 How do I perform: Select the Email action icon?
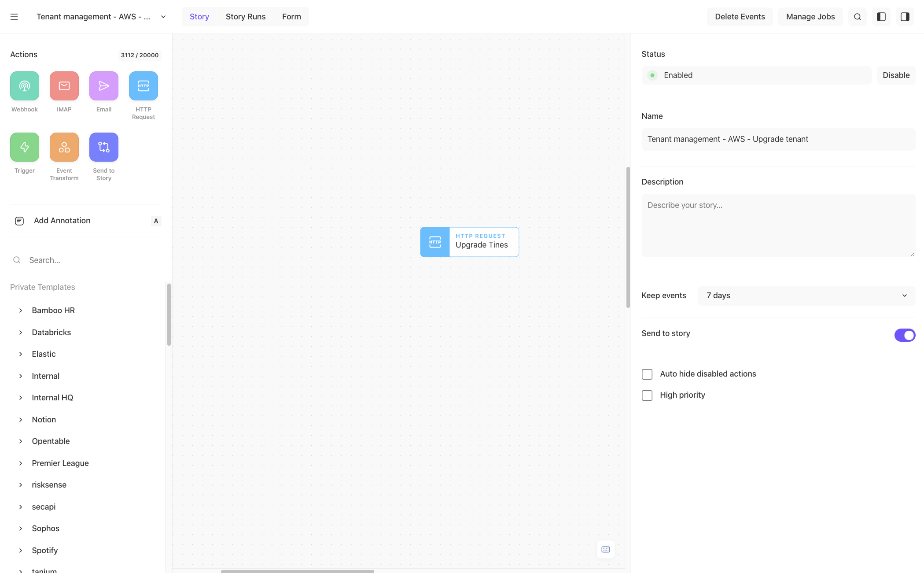click(104, 86)
